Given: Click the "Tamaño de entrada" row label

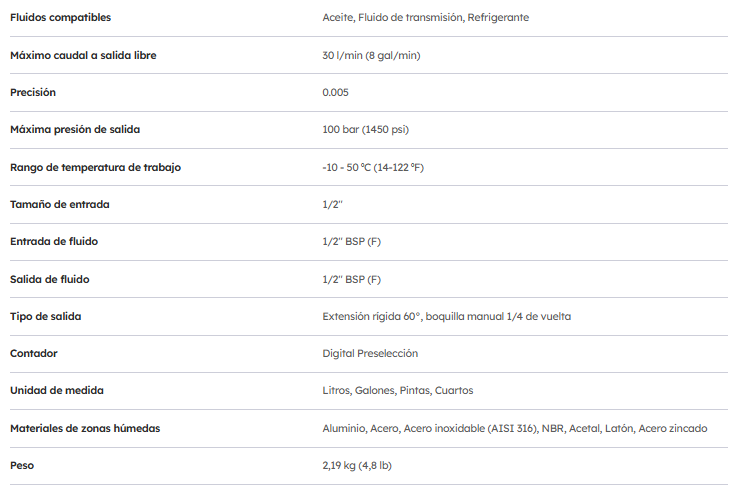Looking at the screenshot, I should pos(60,204).
